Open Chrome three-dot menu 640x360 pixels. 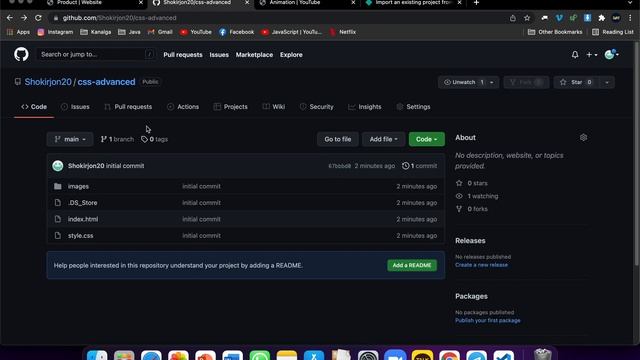(630, 18)
